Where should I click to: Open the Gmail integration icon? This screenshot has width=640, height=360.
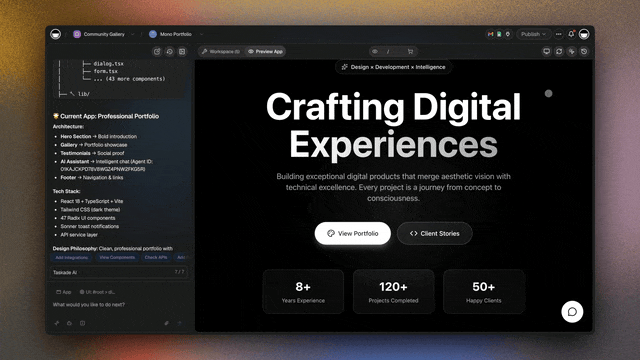click(x=491, y=34)
